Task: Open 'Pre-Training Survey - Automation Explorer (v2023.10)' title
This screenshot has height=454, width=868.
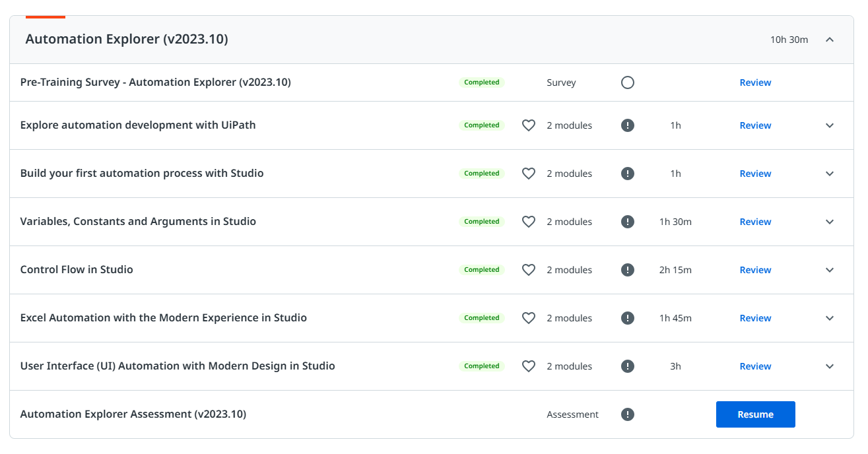Action: [156, 82]
